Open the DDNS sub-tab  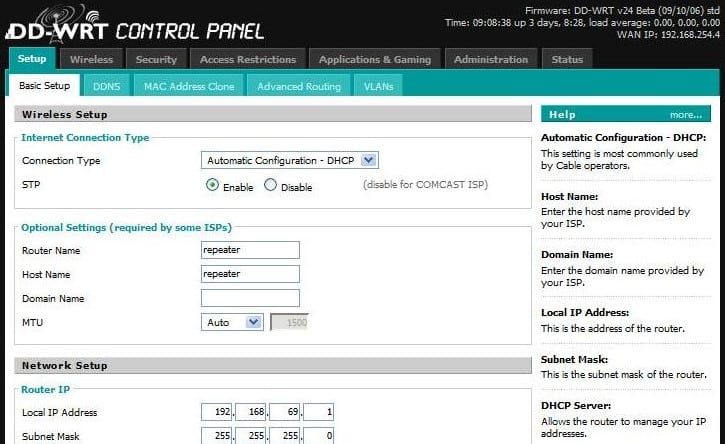click(x=106, y=86)
